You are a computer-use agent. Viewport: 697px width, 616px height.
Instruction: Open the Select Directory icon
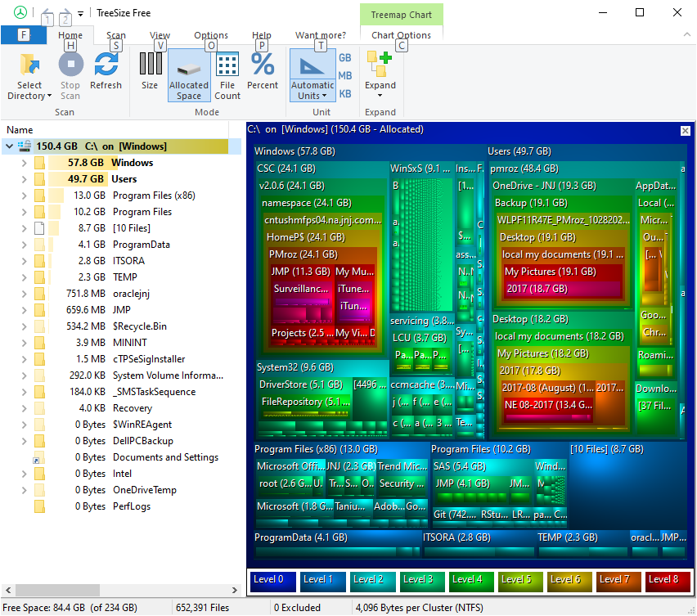click(x=29, y=65)
